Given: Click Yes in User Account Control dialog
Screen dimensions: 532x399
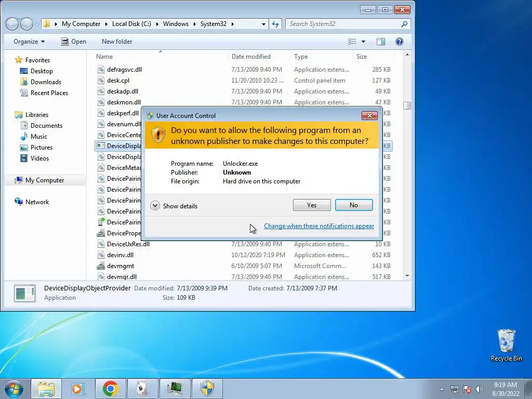Looking at the screenshot, I should coord(312,205).
